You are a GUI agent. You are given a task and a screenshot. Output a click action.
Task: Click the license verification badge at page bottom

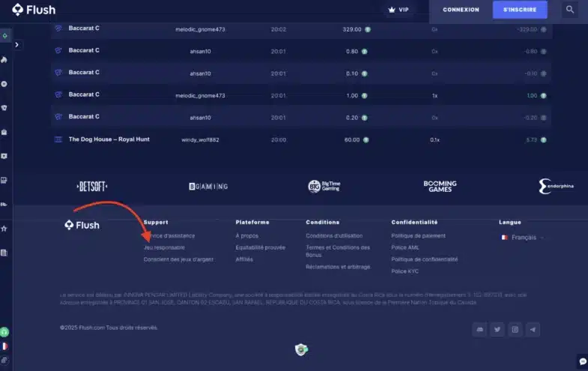[x=301, y=349]
